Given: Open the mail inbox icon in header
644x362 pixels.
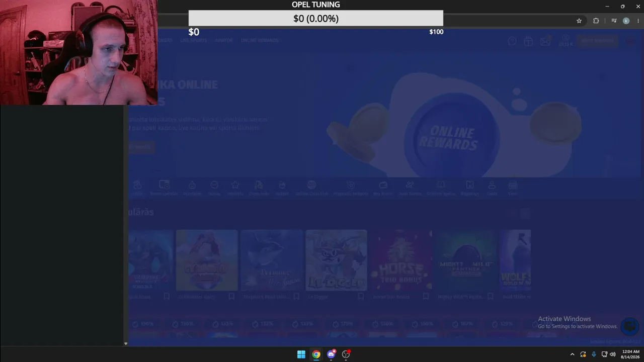Looking at the screenshot, I should tap(545, 41).
